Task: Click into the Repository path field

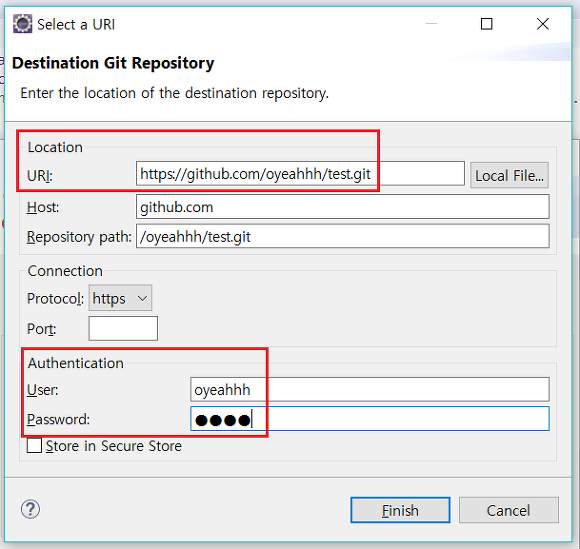Action: [343, 236]
